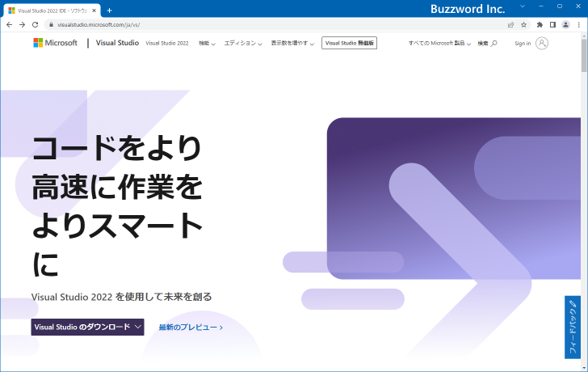Viewport: 588px width, 372px height.
Task: Click the address bar URL
Action: (99, 25)
